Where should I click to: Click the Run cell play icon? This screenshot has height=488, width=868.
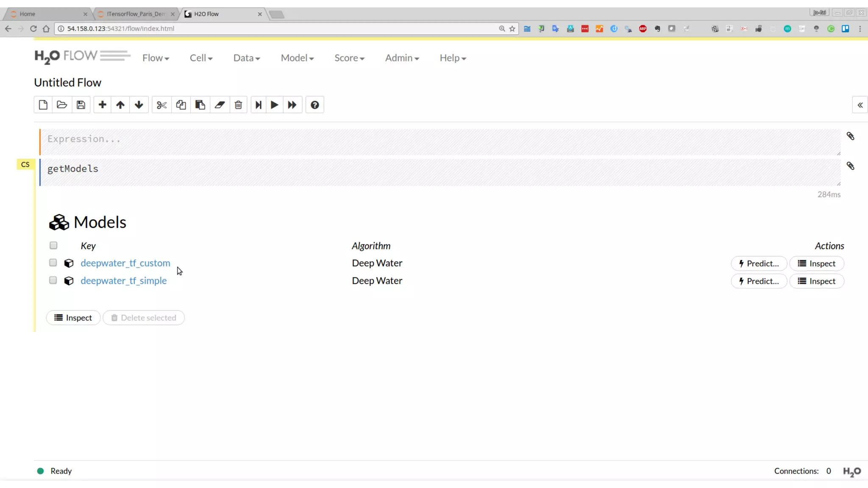click(x=274, y=105)
